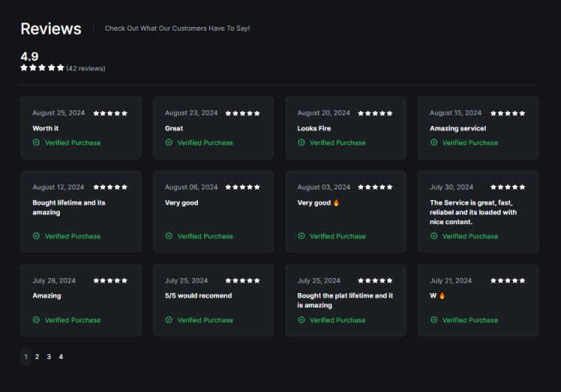Click the 'Very good' August 06 review card
561x392 pixels.
(213, 211)
